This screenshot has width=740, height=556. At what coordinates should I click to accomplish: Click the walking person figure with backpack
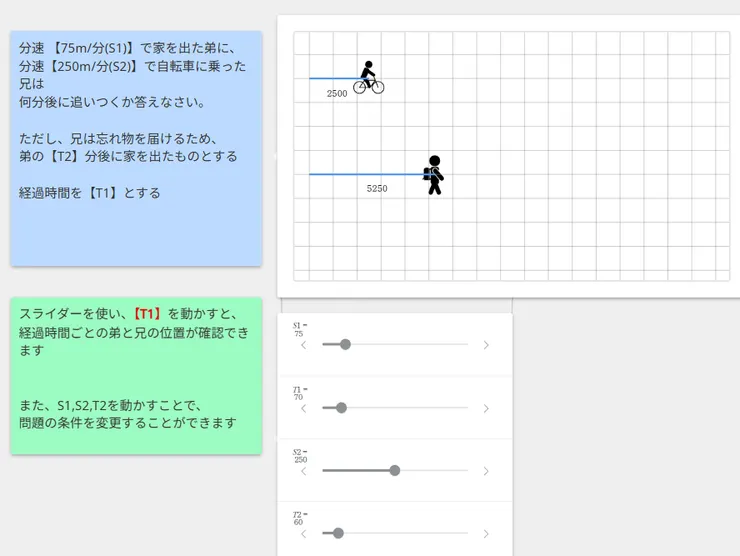(x=433, y=175)
